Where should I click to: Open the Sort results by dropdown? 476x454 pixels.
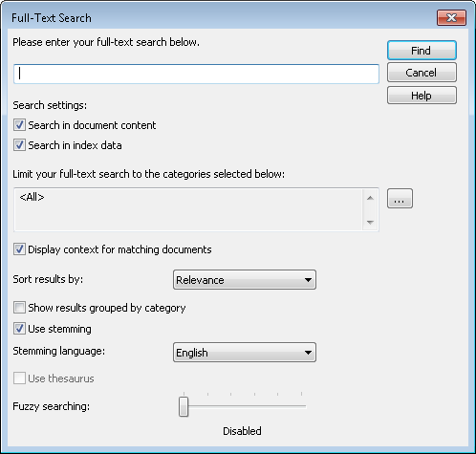[x=245, y=280]
